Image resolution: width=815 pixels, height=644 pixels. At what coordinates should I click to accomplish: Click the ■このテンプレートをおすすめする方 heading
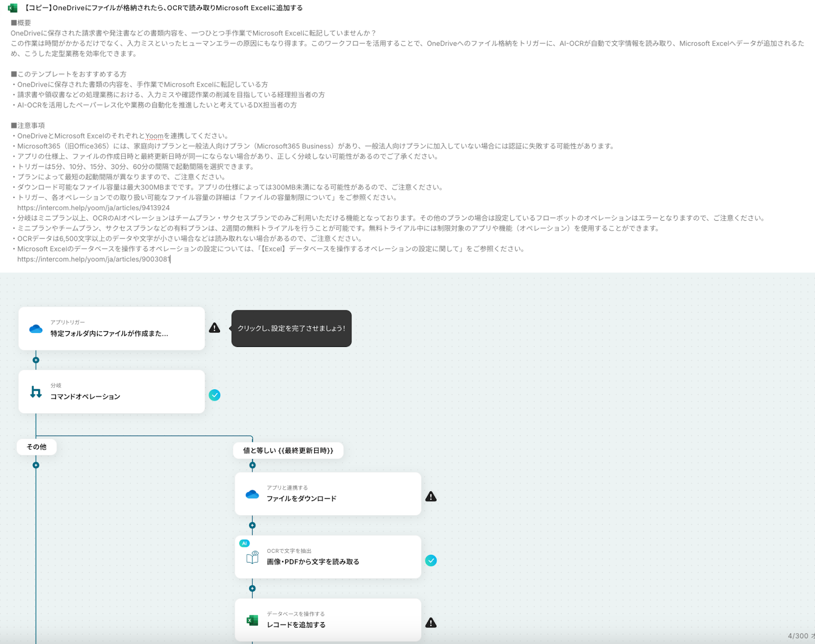click(69, 74)
